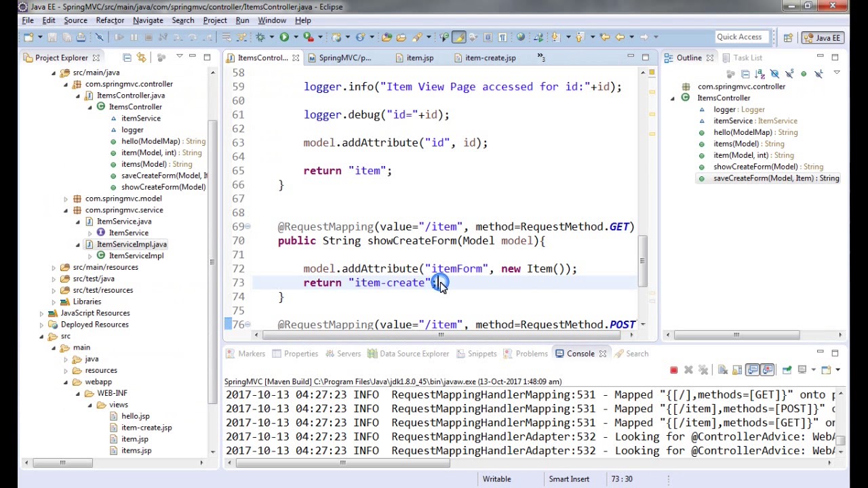Click Remove Launch X icon in Console
This screenshot has height=488, width=868.
click(x=688, y=370)
